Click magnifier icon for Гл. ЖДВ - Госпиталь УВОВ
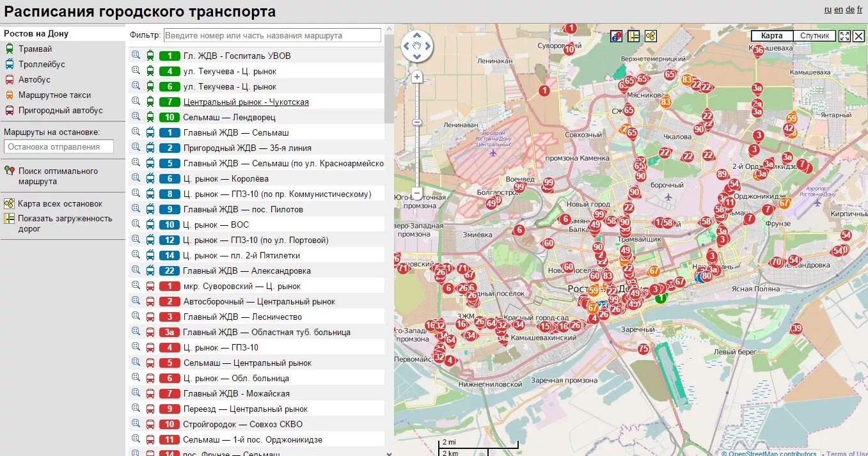Viewport: 868px width, 456px height. click(x=136, y=55)
